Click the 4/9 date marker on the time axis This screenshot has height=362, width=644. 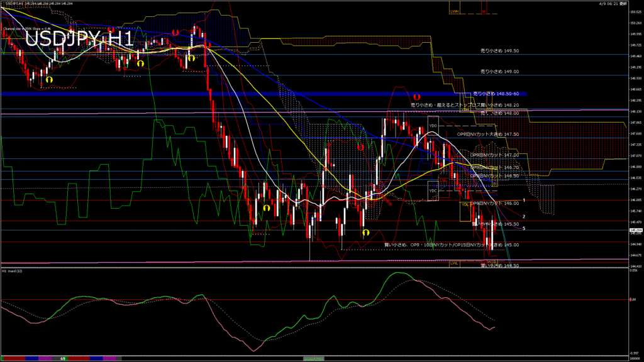pyautogui.click(x=63, y=358)
